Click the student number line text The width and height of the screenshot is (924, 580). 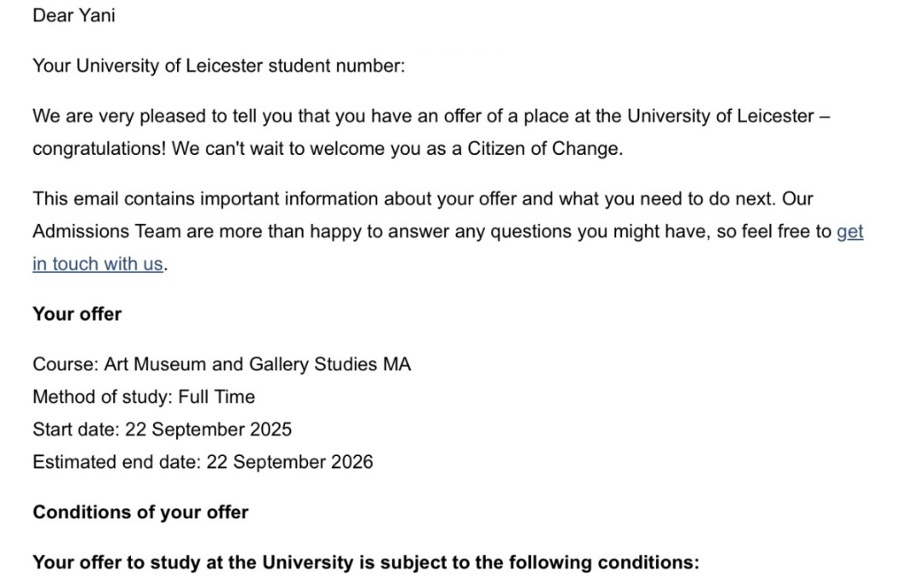218,66
